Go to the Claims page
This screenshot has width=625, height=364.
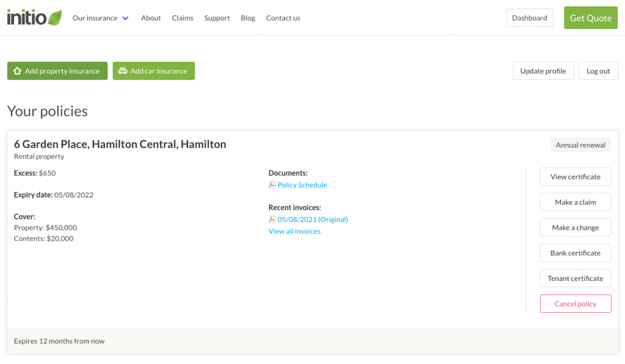pos(182,18)
